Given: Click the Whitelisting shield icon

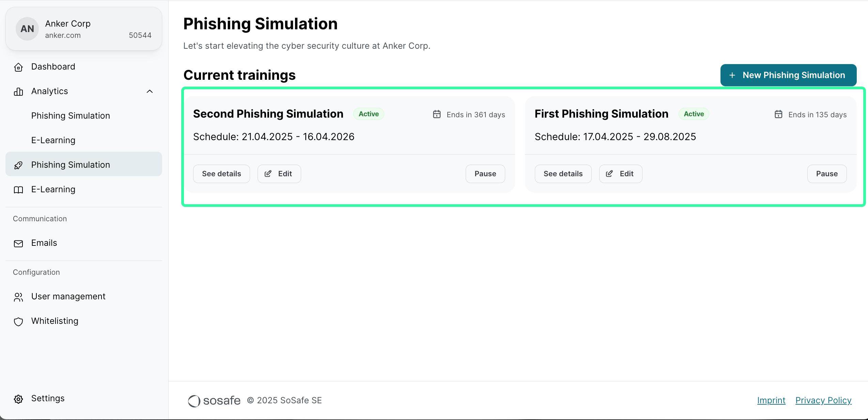Looking at the screenshot, I should tap(18, 321).
